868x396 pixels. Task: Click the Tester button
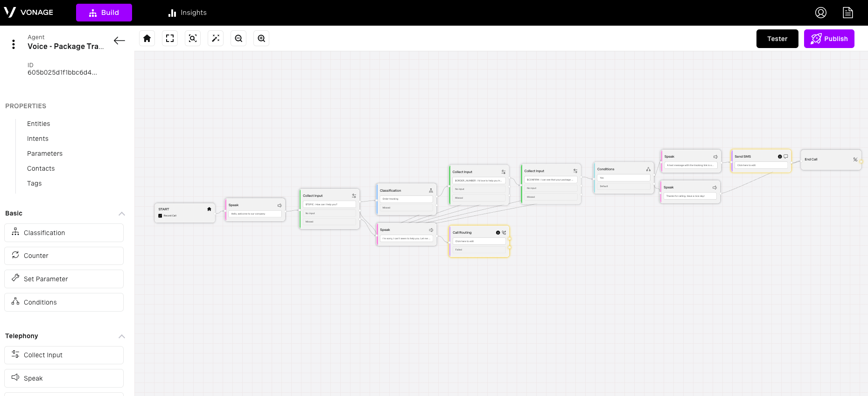[x=777, y=39]
